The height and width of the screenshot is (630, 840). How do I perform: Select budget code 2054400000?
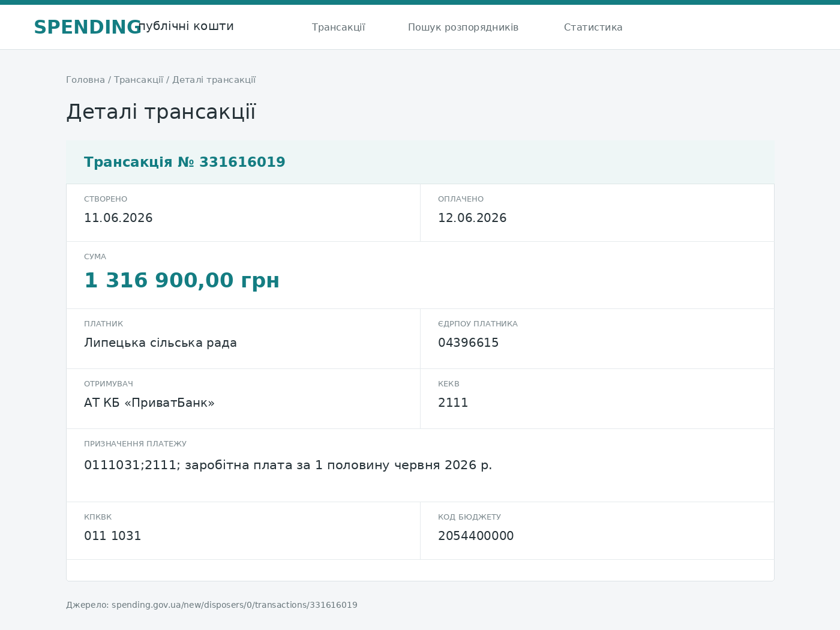(476, 536)
